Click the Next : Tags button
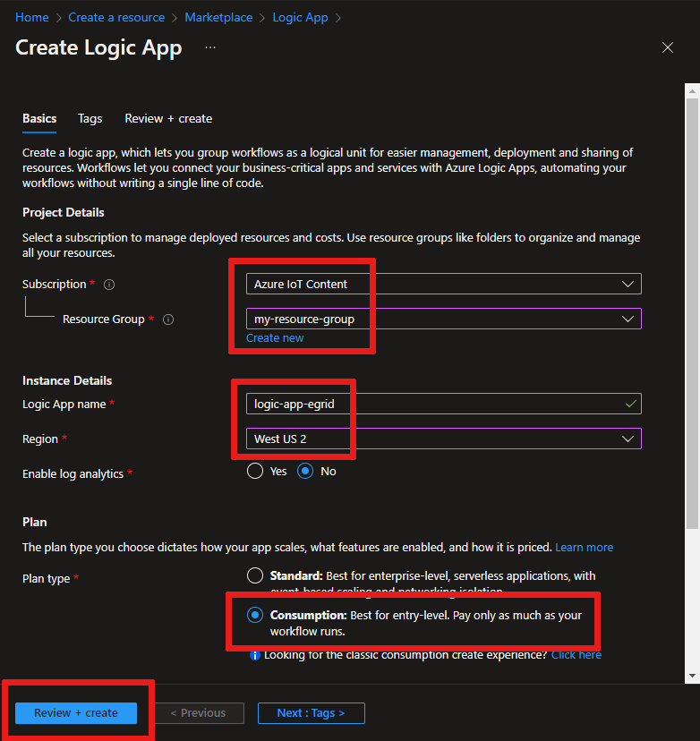The height and width of the screenshot is (741, 700). pos(312,713)
